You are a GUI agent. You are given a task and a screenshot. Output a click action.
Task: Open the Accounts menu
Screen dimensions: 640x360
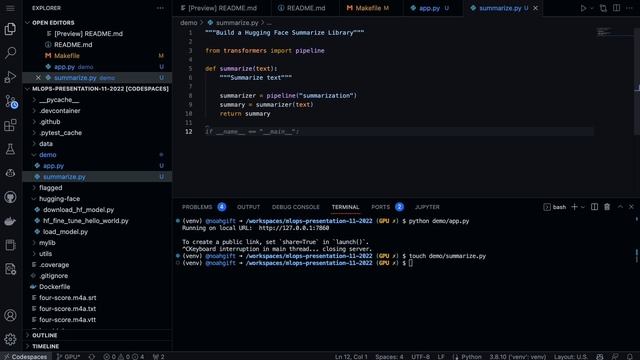[10, 315]
